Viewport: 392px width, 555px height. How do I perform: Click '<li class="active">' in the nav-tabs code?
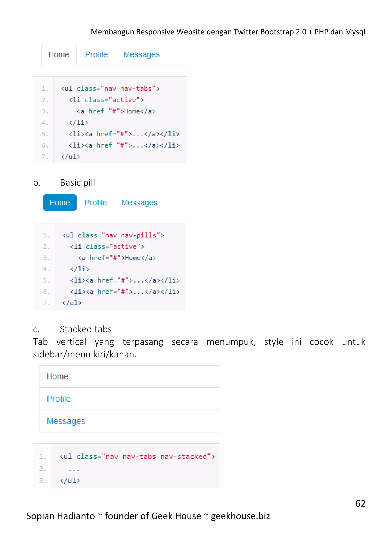106,100
